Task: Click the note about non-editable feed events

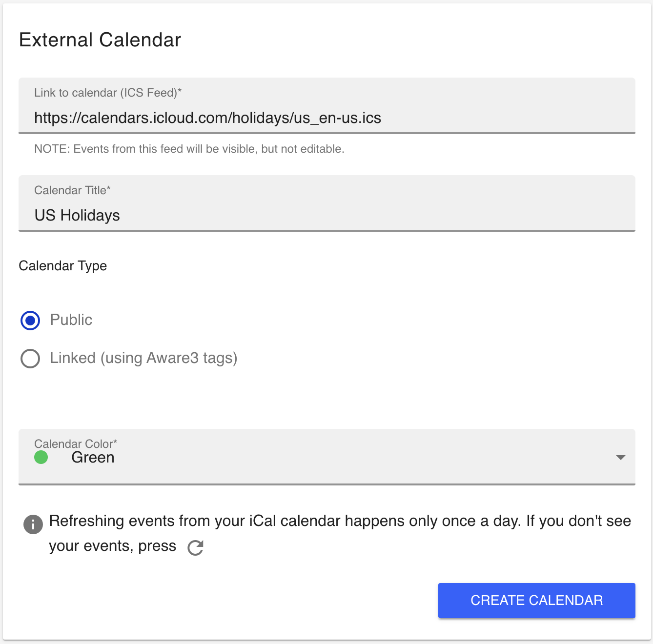Action: (189, 149)
